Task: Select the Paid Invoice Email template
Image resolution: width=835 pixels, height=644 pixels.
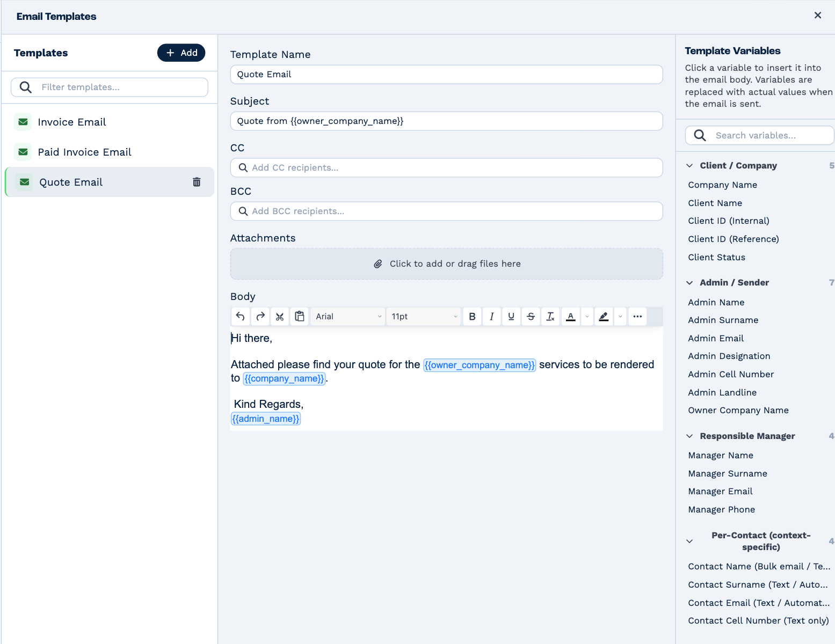Action: click(110, 152)
